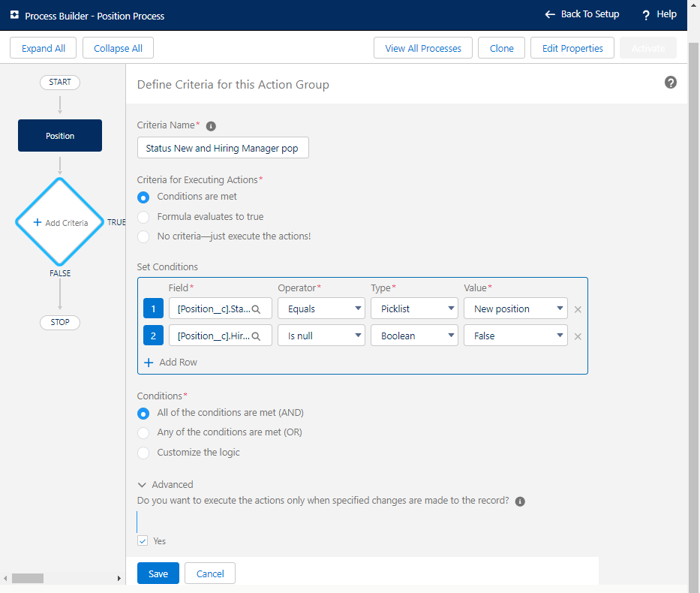The width and height of the screenshot is (700, 593).
Task: Click the plus icon in Add Criteria diamond
Action: click(38, 222)
